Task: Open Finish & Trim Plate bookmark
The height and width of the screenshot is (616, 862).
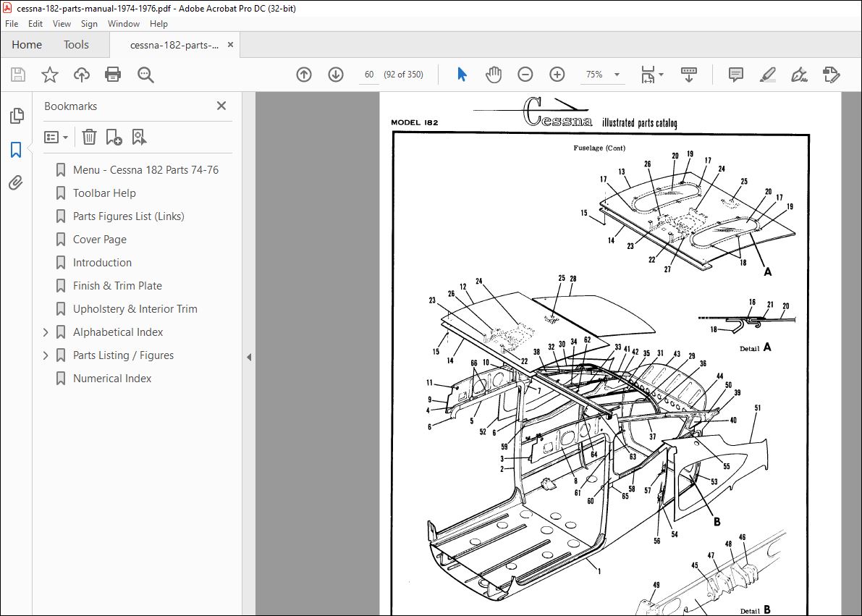Action: 118,285
